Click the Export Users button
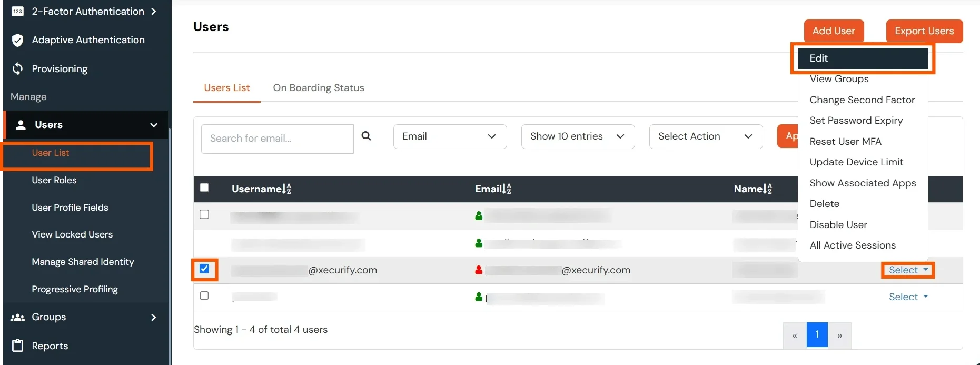980x365 pixels. (x=924, y=31)
